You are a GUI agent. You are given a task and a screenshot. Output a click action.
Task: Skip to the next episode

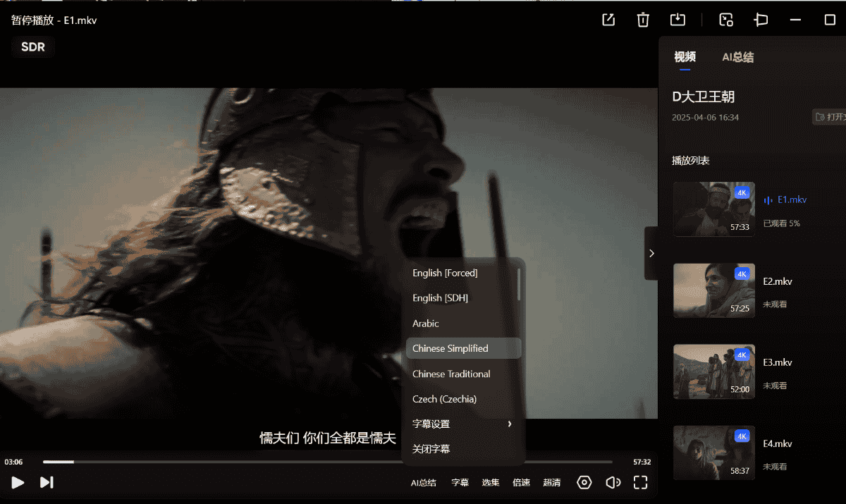point(47,482)
